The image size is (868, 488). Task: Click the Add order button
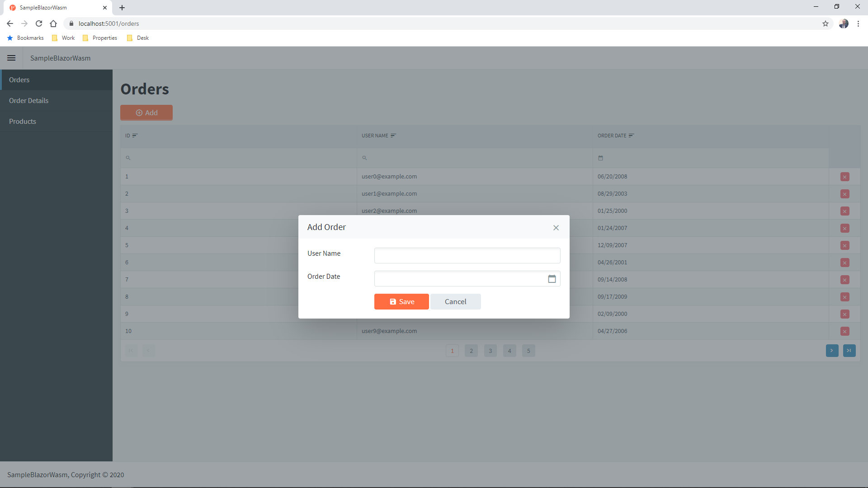[x=146, y=113]
